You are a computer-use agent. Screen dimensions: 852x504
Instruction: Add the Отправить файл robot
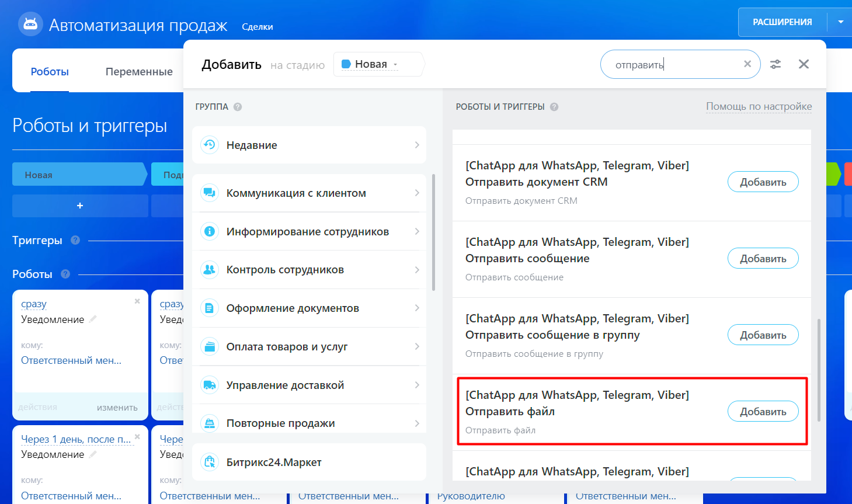click(x=763, y=411)
